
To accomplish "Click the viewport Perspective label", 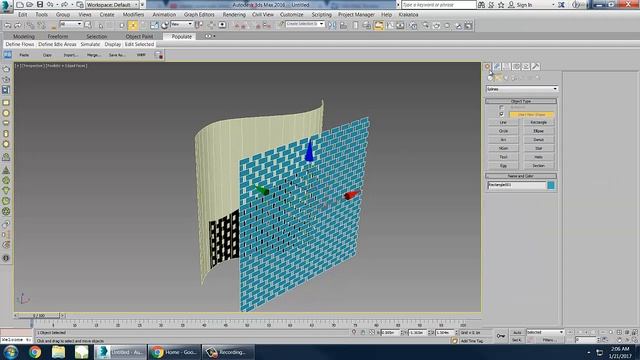I will 32,66.
